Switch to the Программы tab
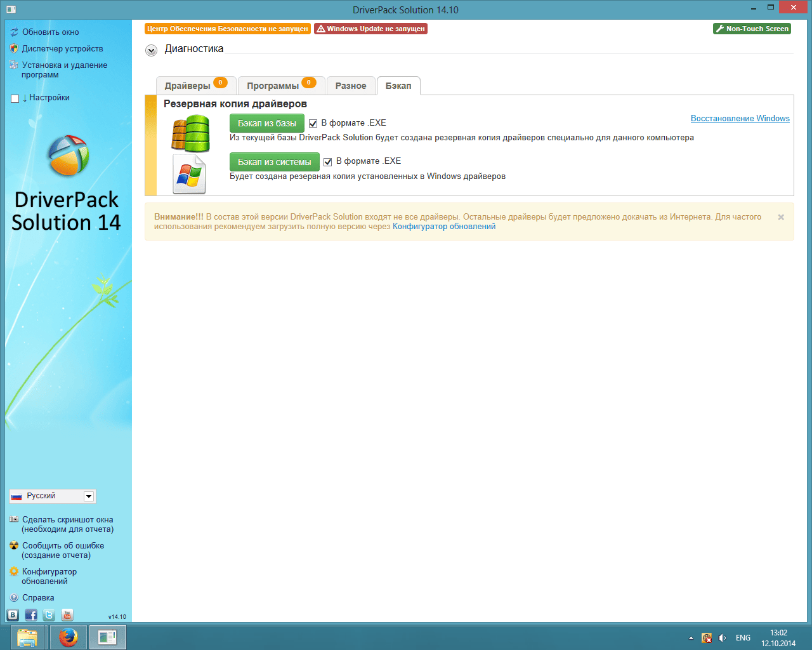 coord(282,85)
